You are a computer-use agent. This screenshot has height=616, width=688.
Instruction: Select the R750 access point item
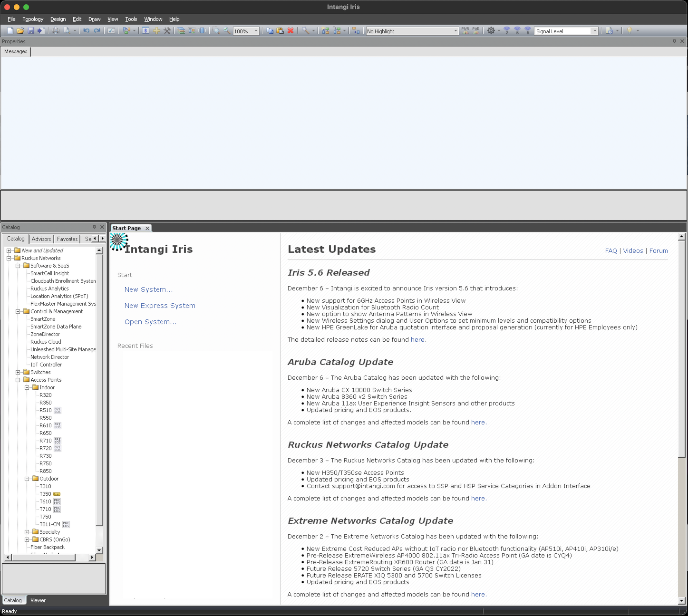46,463
